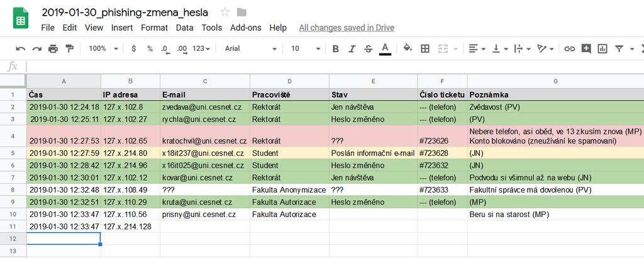Click the insert link icon
644x258 pixels.
coord(569,48)
